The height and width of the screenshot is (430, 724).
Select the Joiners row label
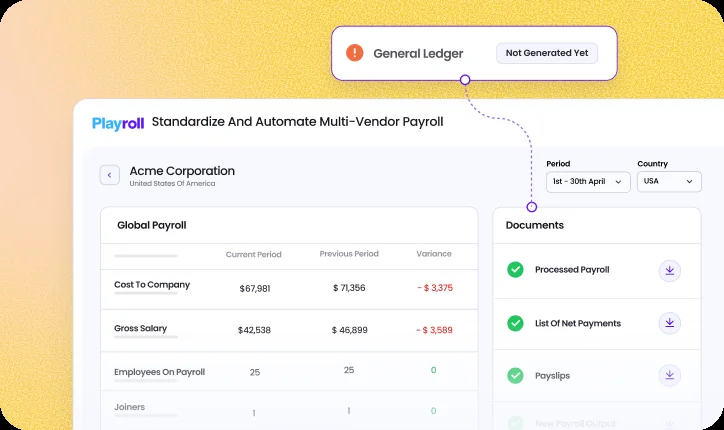(130, 407)
